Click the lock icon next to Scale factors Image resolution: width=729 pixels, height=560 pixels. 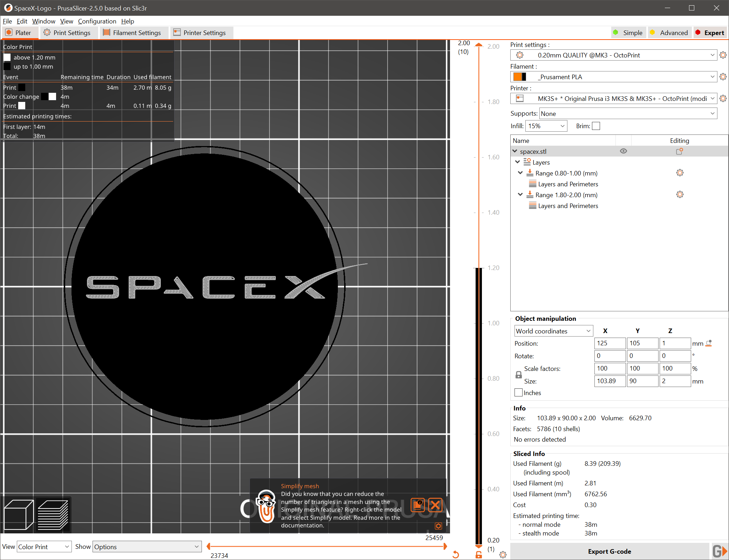518,374
